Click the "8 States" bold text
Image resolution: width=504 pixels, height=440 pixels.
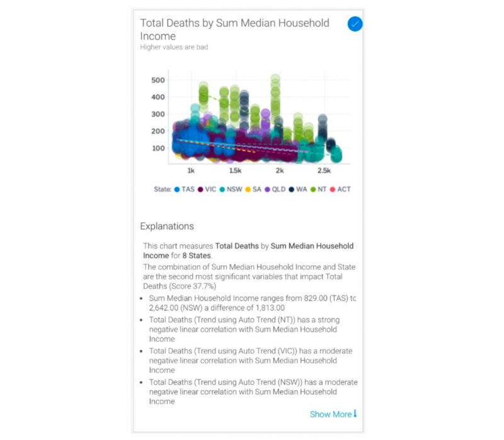(197, 256)
